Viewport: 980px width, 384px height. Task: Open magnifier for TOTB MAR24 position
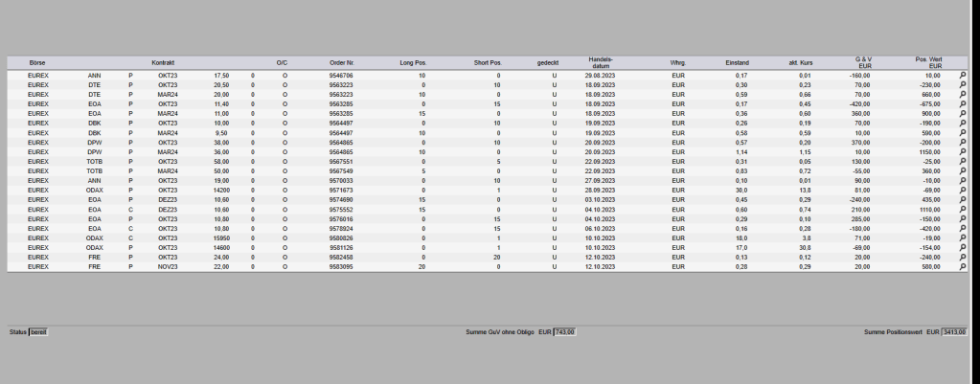tap(962, 170)
